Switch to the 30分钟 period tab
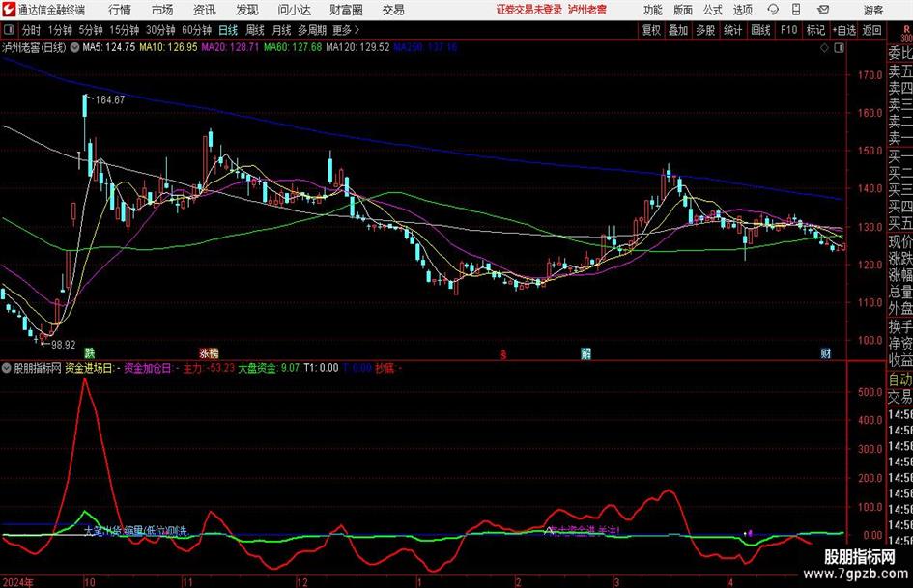 (x=160, y=30)
